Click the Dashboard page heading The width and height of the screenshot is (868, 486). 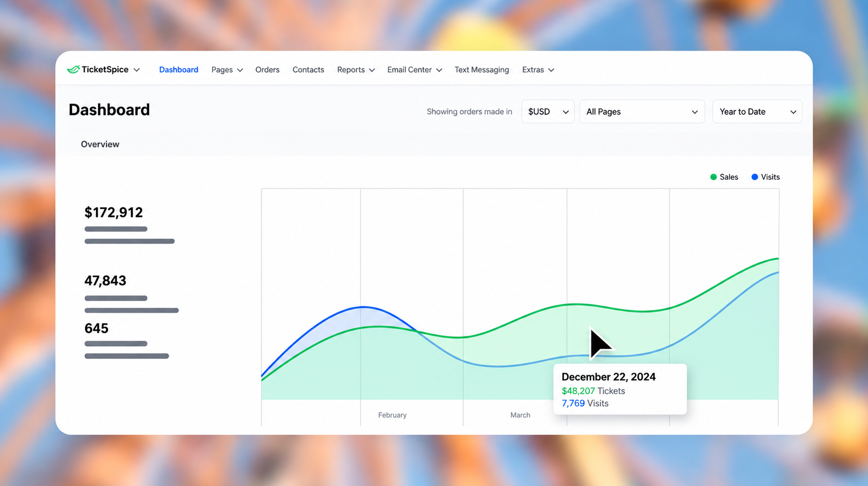pos(109,110)
